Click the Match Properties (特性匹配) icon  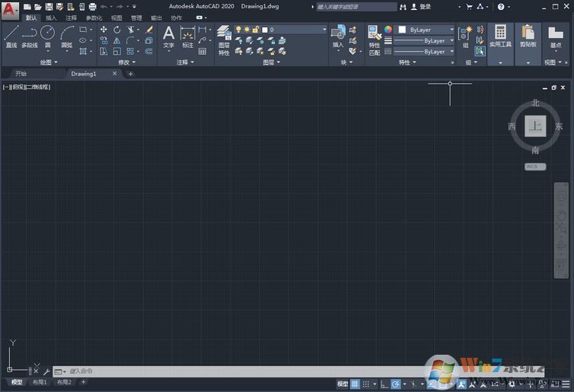[374, 40]
